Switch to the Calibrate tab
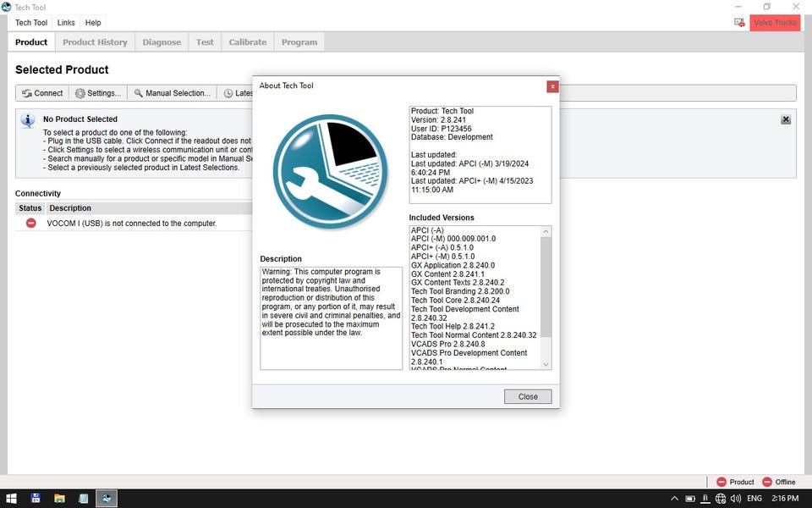Image resolution: width=812 pixels, height=508 pixels. pyautogui.click(x=248, y=42)
